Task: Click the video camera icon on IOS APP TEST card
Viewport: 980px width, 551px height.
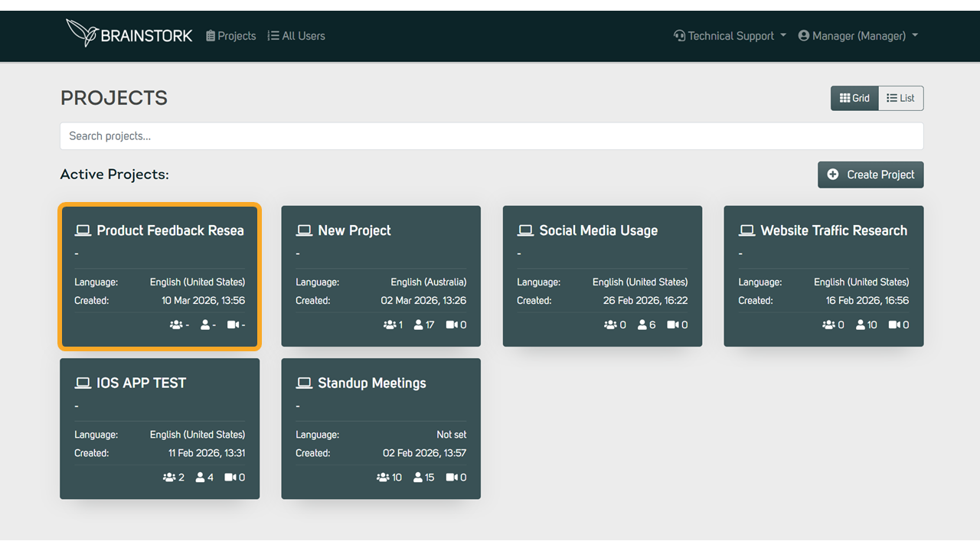Action: coord(230,478)
